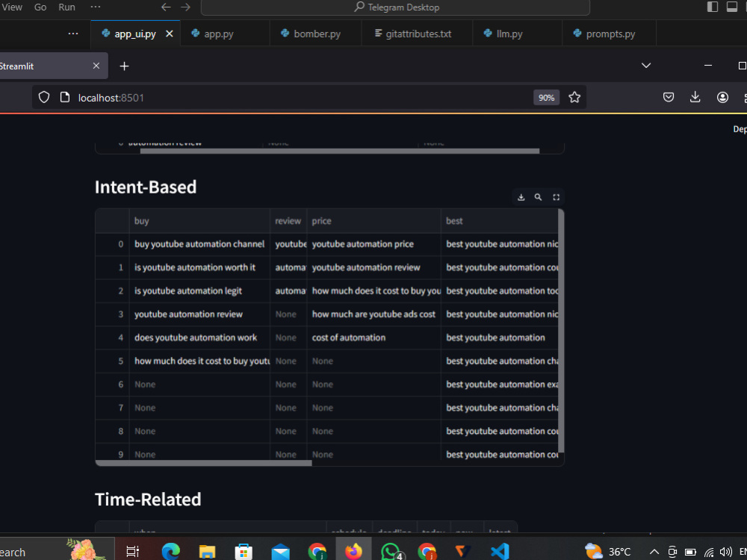This screenshot has width=747, height=560.
Task: Open more actions ellipsis beside editor tabs
Action: click(73, 34)
